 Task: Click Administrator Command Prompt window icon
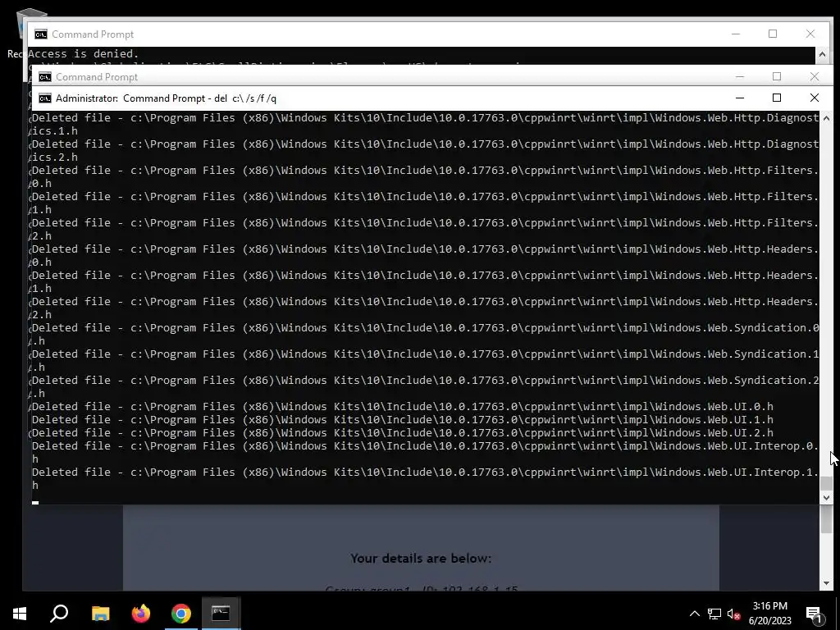point(45,98)
